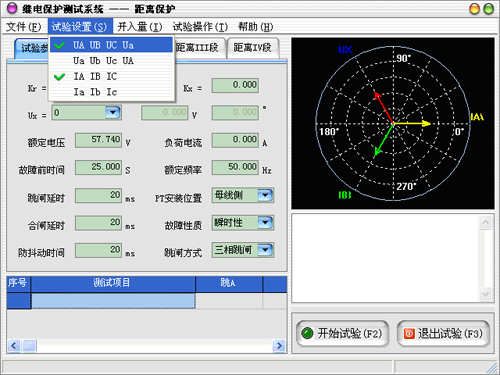This screenshot has height=375, width=500.
Task: Switch to the 距离III段 tab
Action: click(x=200, y=48)
